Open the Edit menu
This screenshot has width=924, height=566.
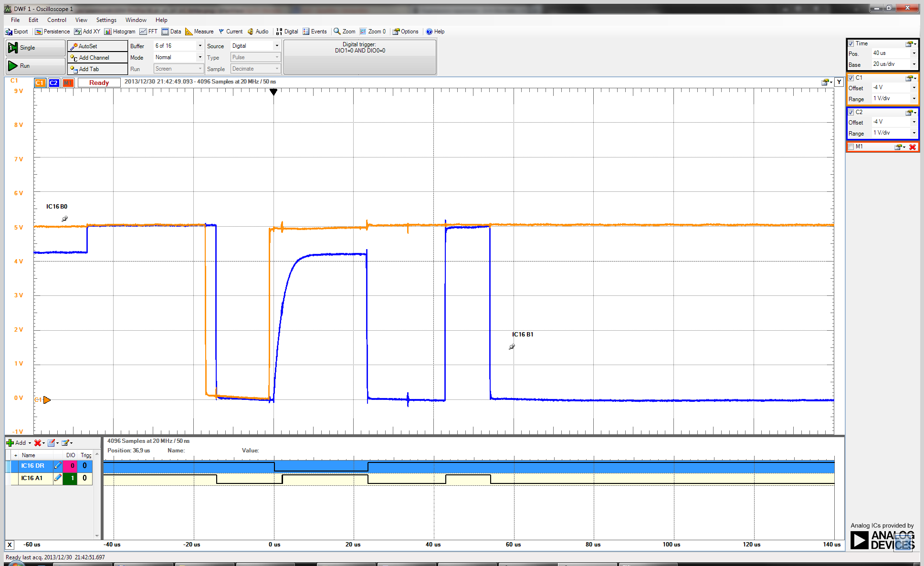(33, 20)
